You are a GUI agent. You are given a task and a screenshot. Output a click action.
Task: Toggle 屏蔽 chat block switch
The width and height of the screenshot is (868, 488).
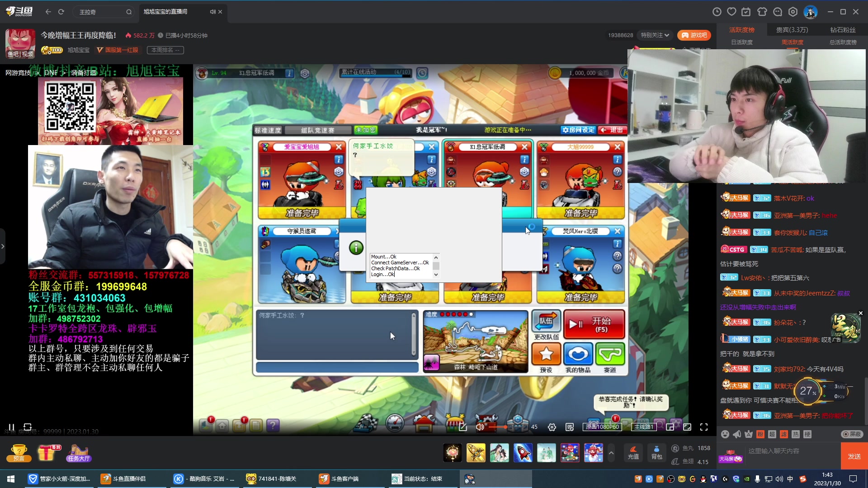852,434
